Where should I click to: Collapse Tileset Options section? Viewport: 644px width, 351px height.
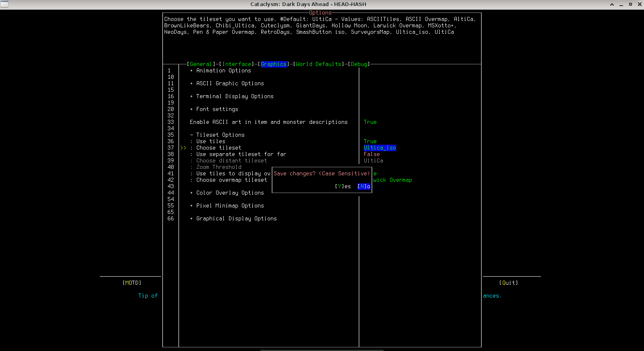220,135
